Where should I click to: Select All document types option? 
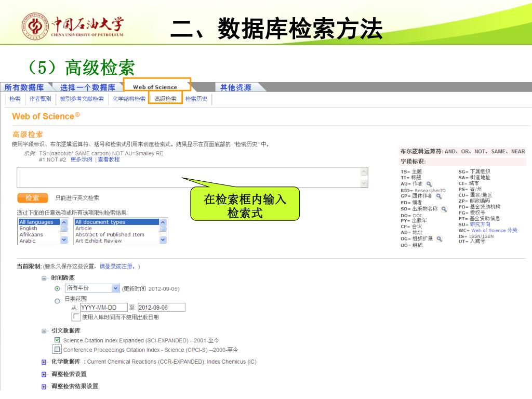(x=117, y=222)
